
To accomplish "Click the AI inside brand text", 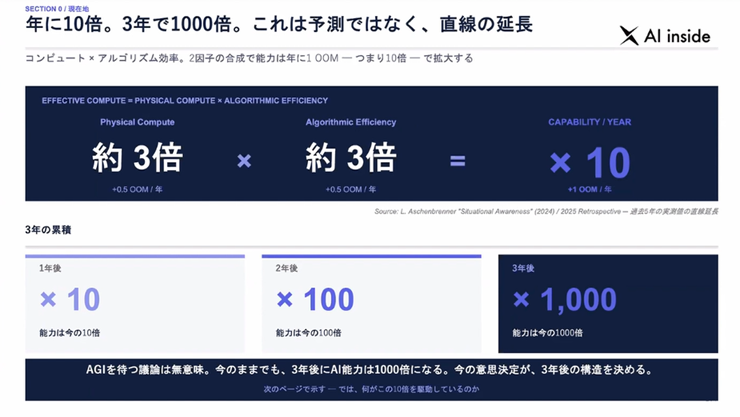I will [x=677, y=36].
